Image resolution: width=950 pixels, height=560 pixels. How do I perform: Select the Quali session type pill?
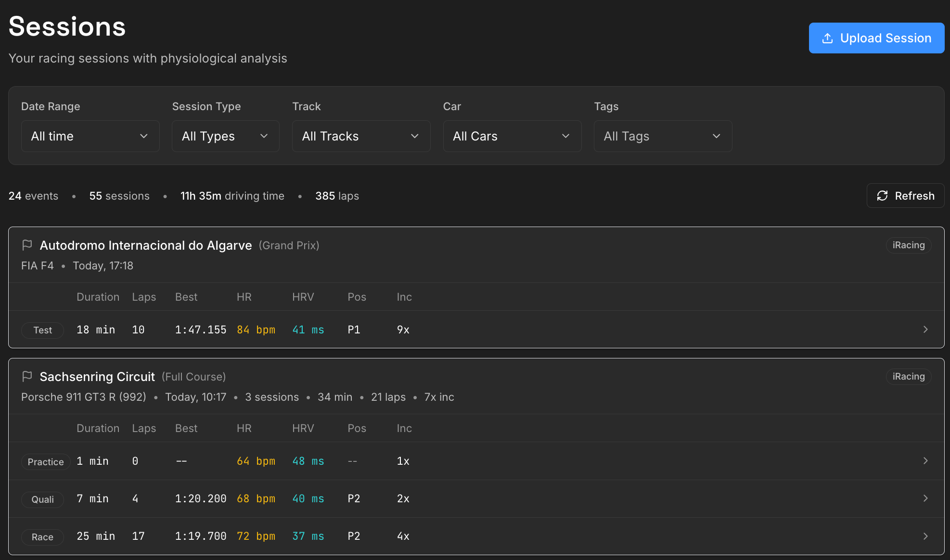click(43, 499)
